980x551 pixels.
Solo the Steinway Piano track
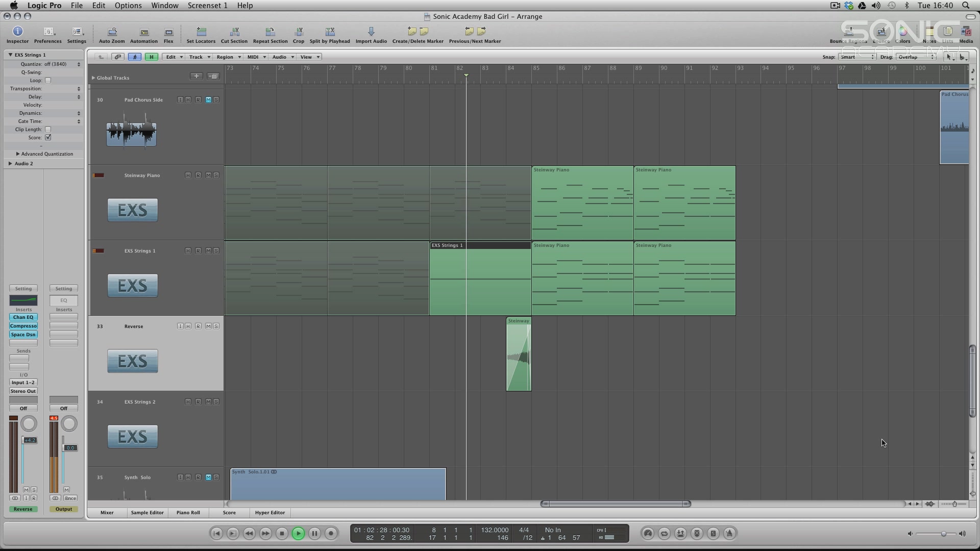click(216, 176)
